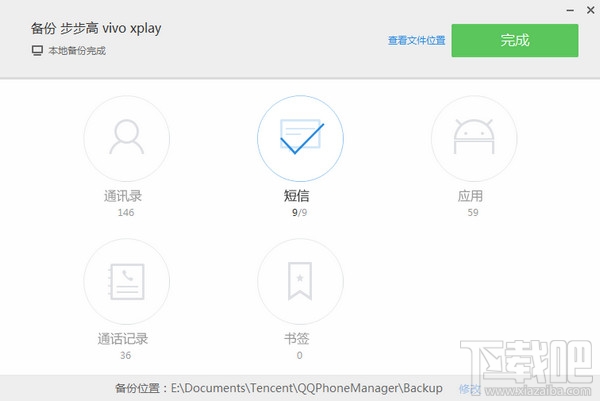
Task: Click the apps count 59
Action: click(x=473, y=213)
